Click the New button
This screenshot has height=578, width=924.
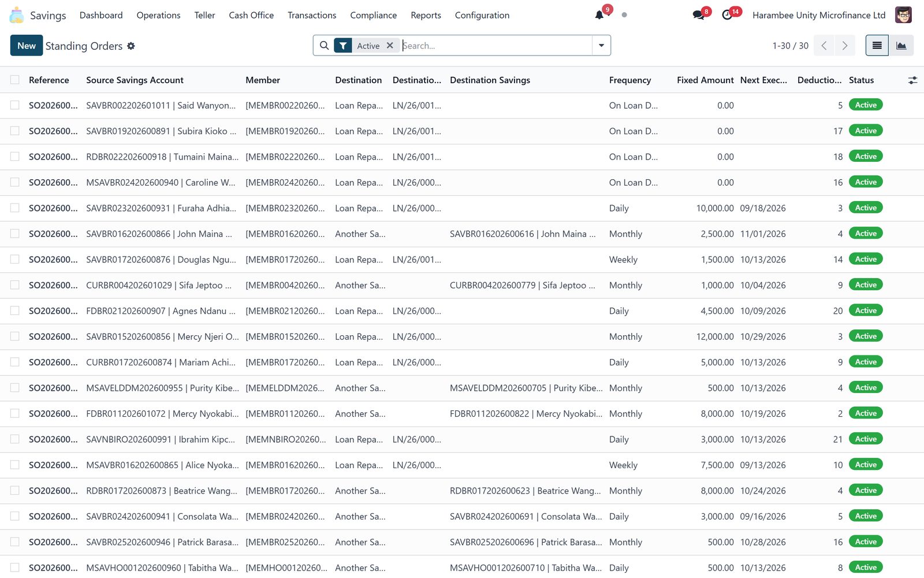(x=27, y=46)
